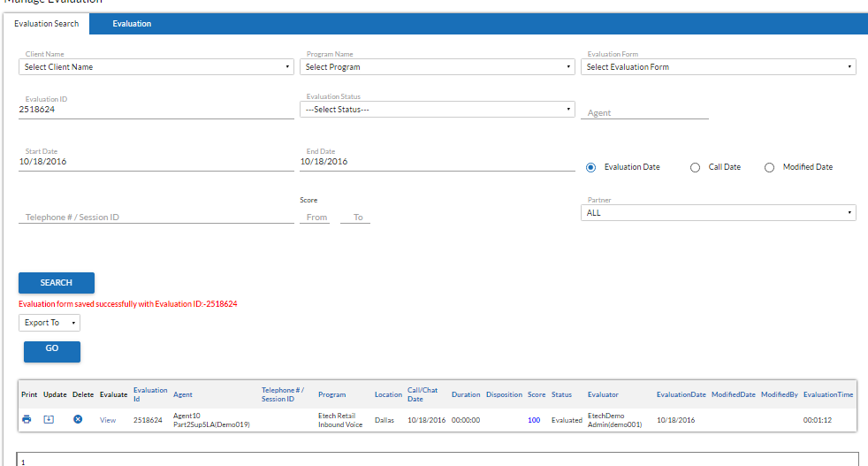Sort by the Program column header

coord(331,394)
